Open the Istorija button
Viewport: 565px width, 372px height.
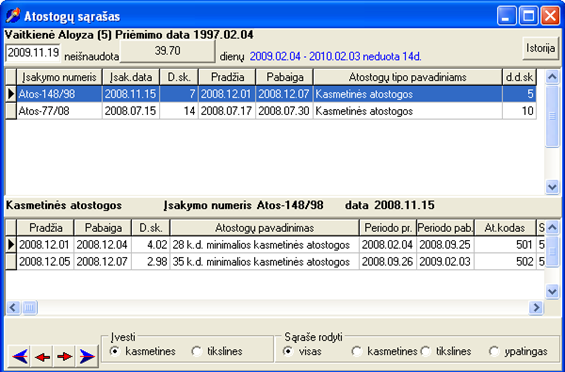540,48
